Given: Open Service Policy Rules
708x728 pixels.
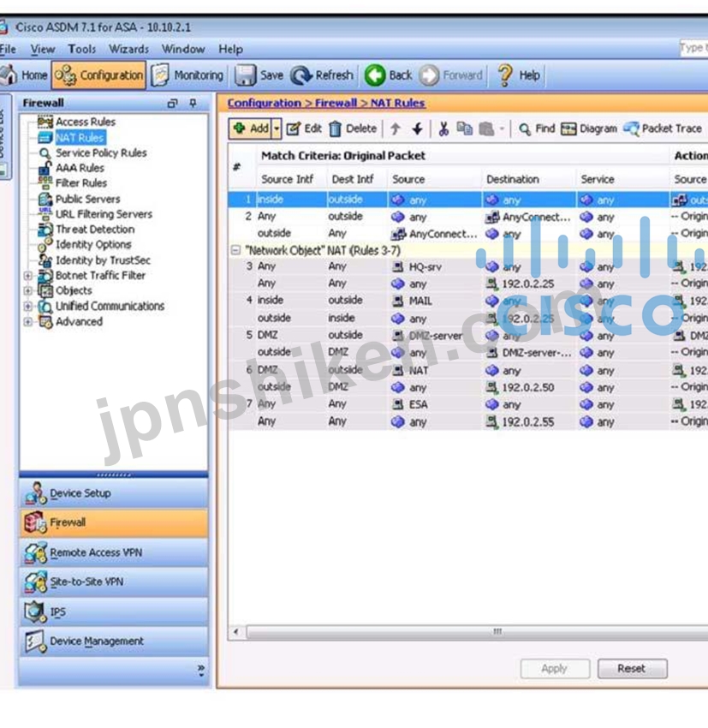Looking at the screenshot, I should (x=101, y=152).
